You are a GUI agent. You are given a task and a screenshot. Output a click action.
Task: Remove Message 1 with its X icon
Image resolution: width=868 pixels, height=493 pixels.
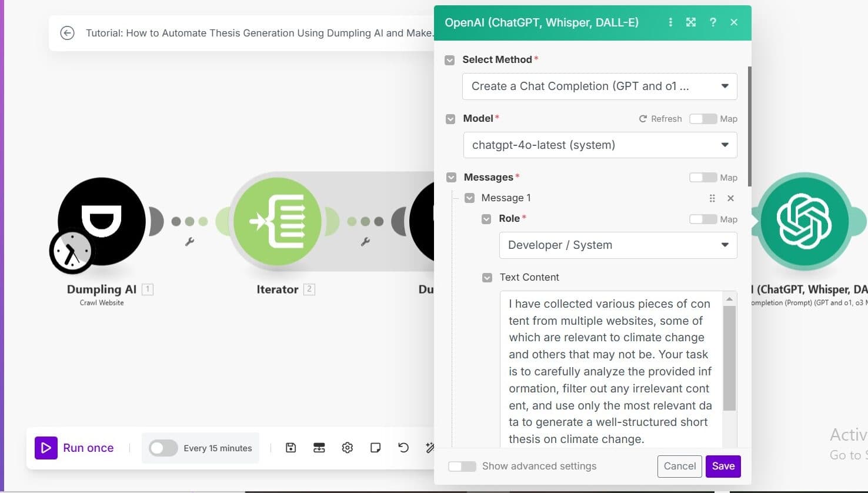point(730,198)
